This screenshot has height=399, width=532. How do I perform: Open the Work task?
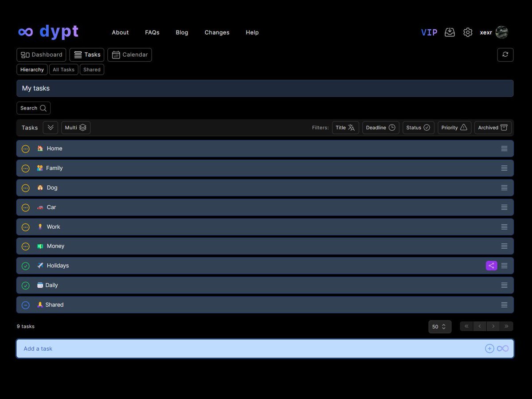point(265,227)
